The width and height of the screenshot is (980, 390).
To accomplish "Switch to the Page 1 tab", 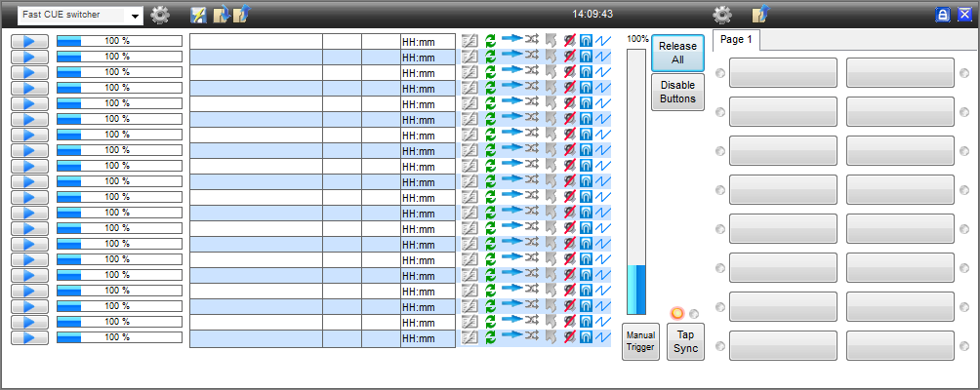I will click(x=736, y=40).
